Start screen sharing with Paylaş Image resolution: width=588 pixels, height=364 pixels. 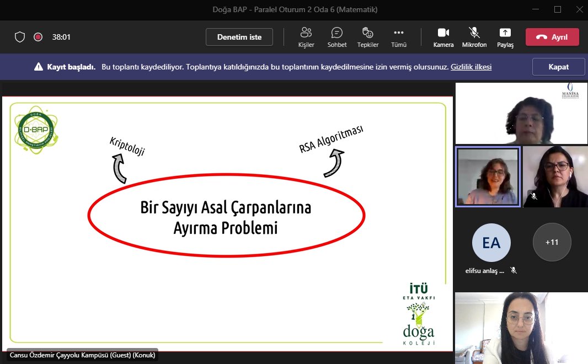(505, 36)
